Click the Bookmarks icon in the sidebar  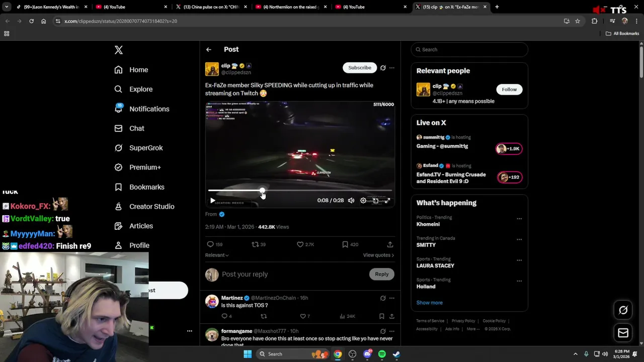click(x=118, y=187)
